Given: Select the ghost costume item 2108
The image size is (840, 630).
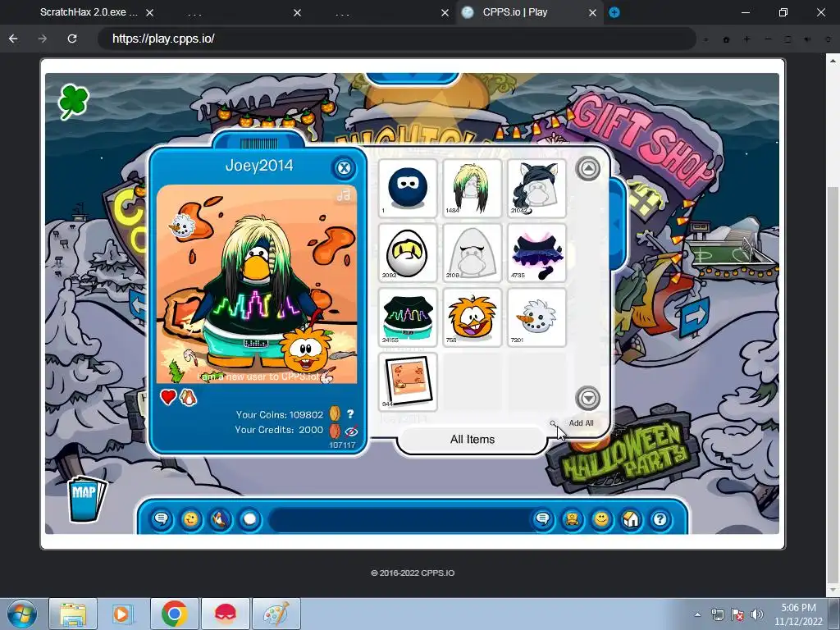Looking at the screenshot, I should tap(472, 253).
